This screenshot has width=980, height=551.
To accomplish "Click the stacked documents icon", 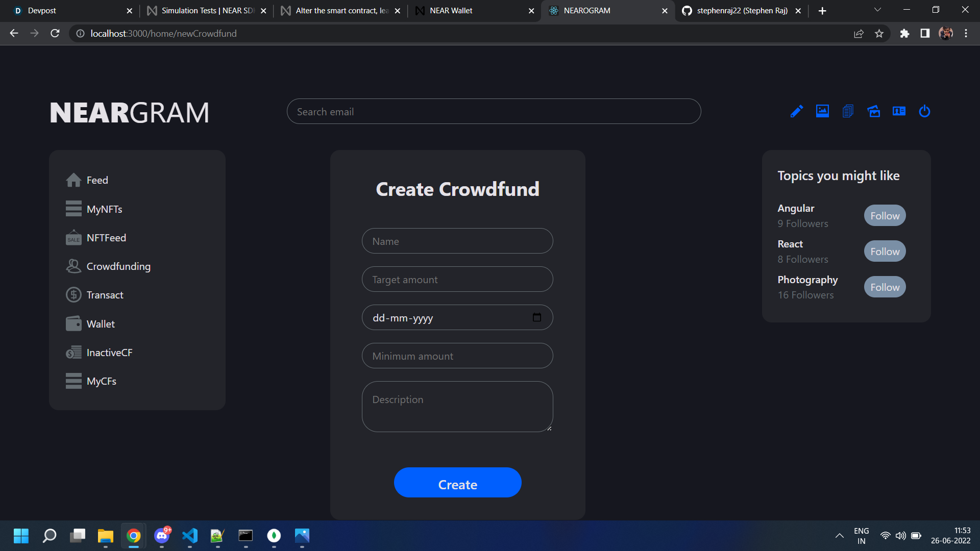I will point(848,111).
